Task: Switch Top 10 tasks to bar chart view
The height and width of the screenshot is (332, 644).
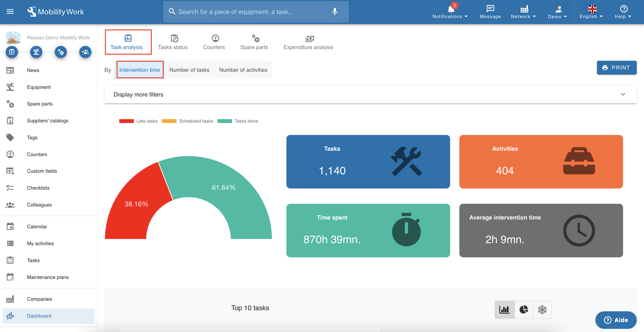Action: [504, 310]
